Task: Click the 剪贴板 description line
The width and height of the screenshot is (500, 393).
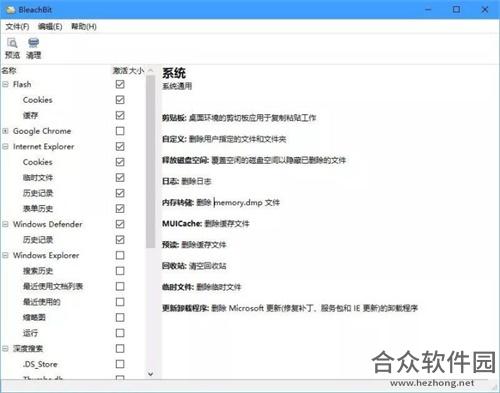Action: coord(239,118)
